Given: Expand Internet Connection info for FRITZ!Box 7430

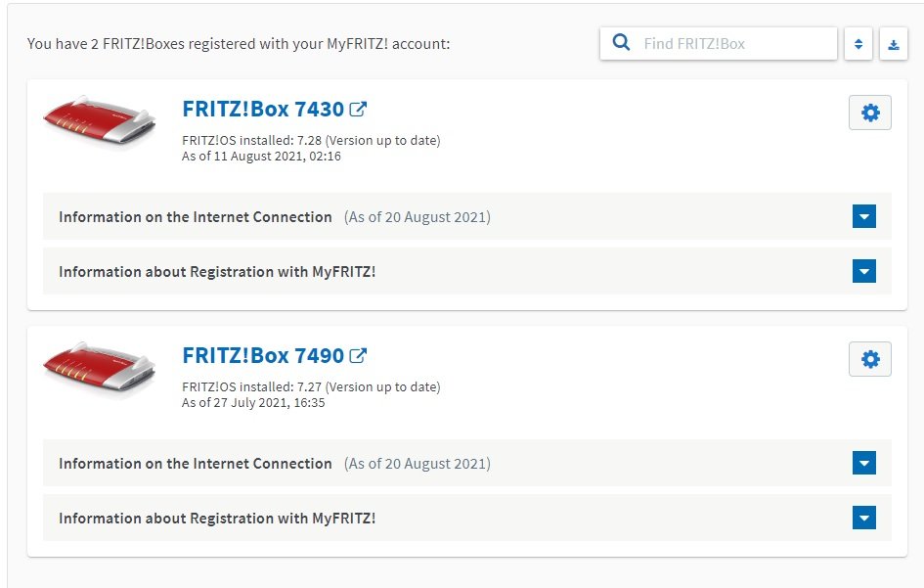Looking at the screenshot, I should [864, 216].
